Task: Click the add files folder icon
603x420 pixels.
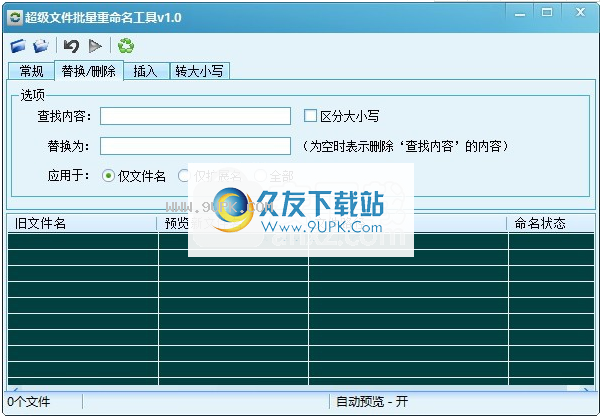Action: pyautogui.click(x=18, y=46)
